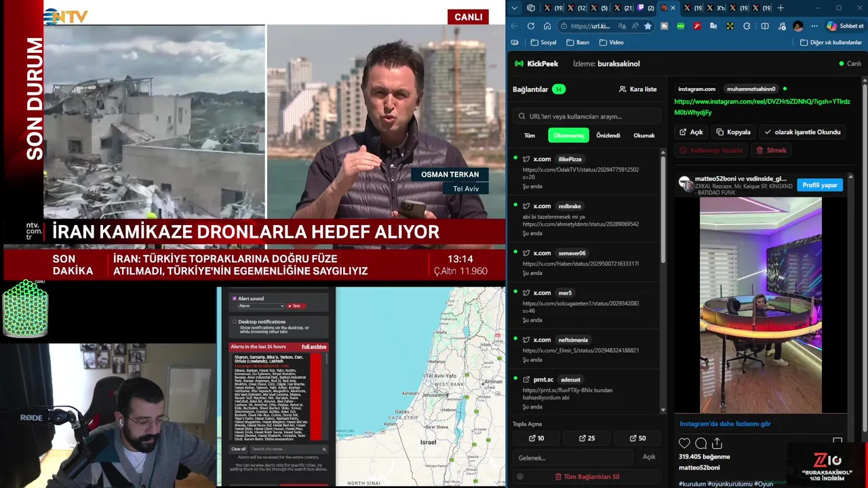The width and height of the screenshot is (868, 488).
Task: Delete the link with Silmek
Action: tap(772, 150)
